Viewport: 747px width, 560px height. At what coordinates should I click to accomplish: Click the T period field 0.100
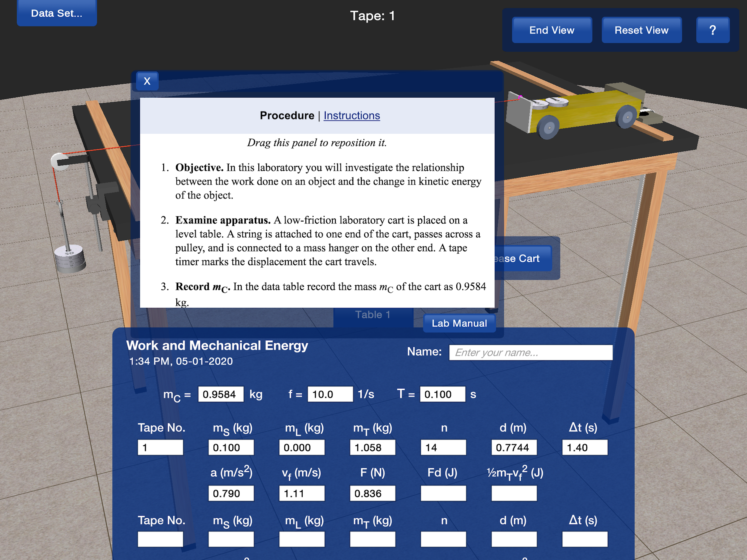click(443, 394)
